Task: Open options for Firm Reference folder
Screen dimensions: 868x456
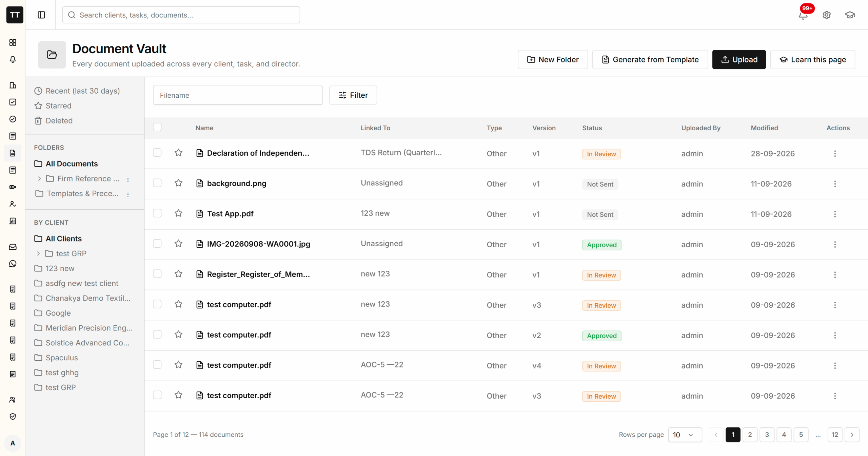Action: [x=128, y=179]
